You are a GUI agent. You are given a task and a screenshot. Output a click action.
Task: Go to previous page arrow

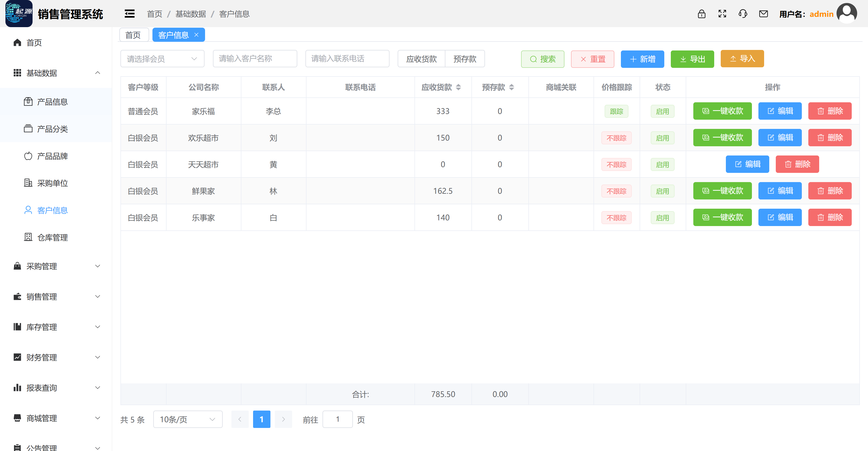(x=240, y=419)
